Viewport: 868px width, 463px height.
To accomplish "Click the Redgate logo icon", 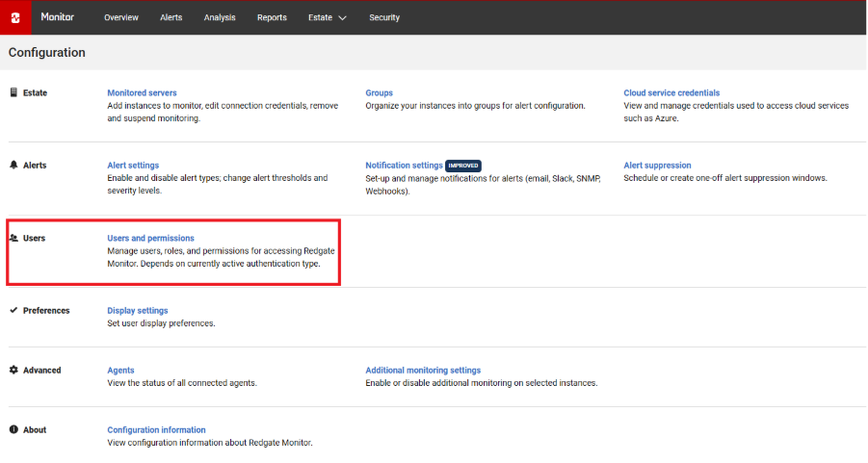I will [x=15, y=17].
